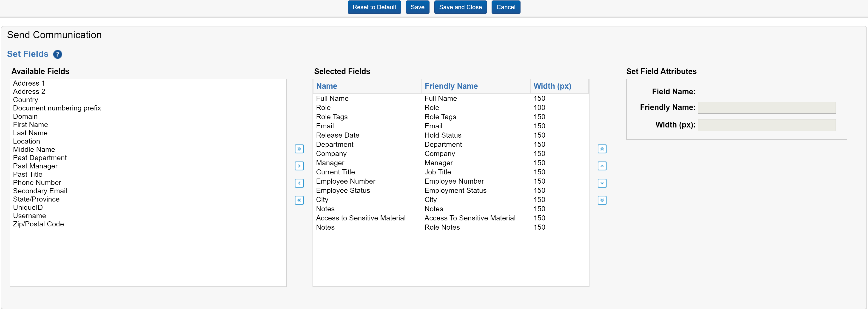Select Middle Name in Available Fields
This screenshot has width=868, height=309.
(x=148, y=150)
